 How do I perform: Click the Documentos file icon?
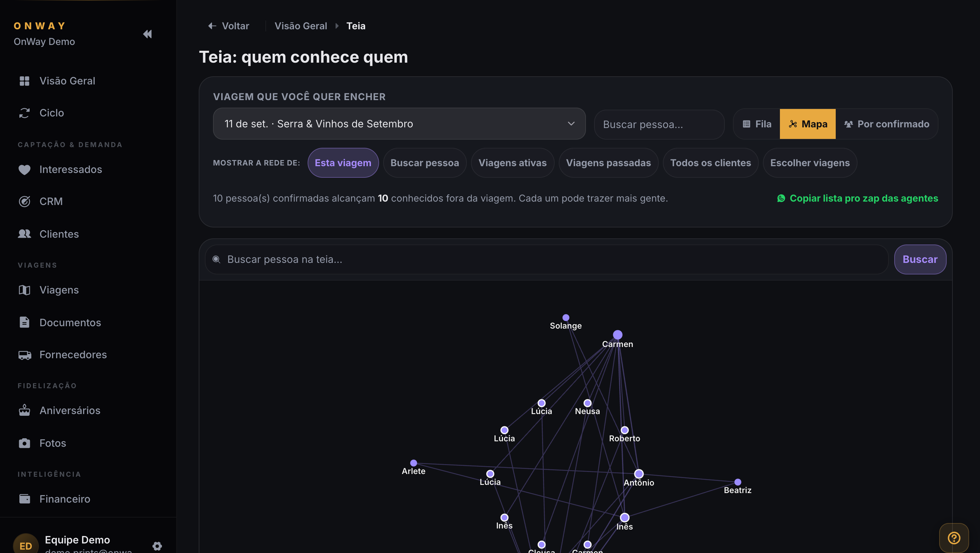pyautogui.click(x=24, y=322)
